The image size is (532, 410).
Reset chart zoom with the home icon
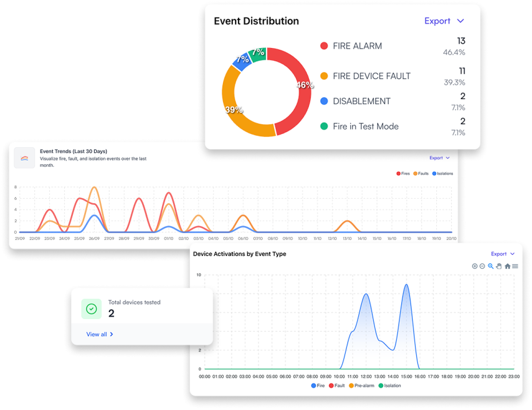[x=507, y=266]
